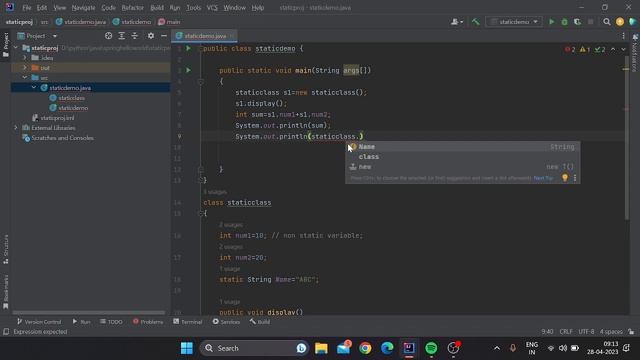Collapse the staticdemo.java tree node

pyautogui.click(x=34, y=87)
